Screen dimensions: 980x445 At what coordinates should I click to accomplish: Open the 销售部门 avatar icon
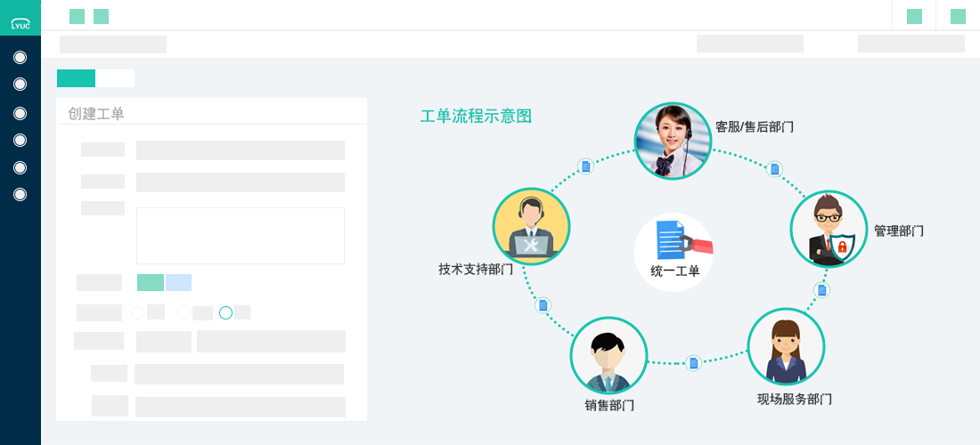tap(608, 355)
